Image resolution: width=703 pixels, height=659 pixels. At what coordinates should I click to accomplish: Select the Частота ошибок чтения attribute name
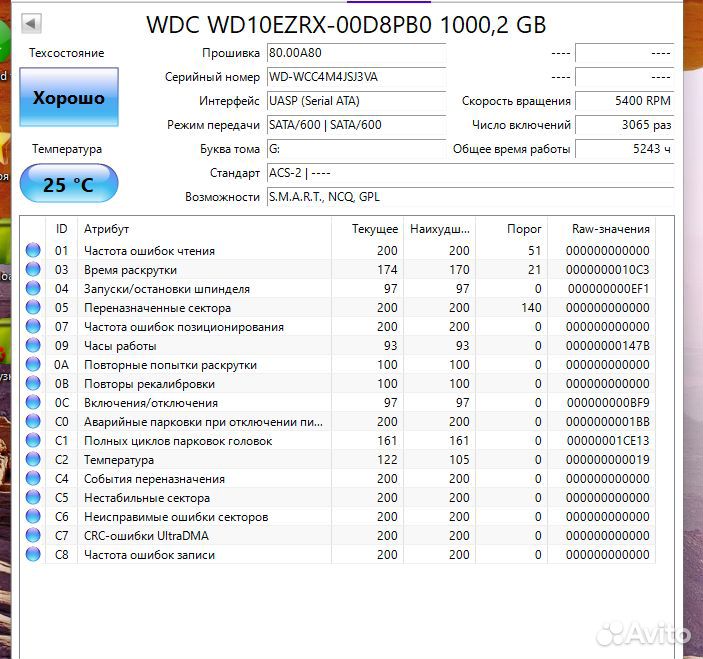tap(149, 251)
